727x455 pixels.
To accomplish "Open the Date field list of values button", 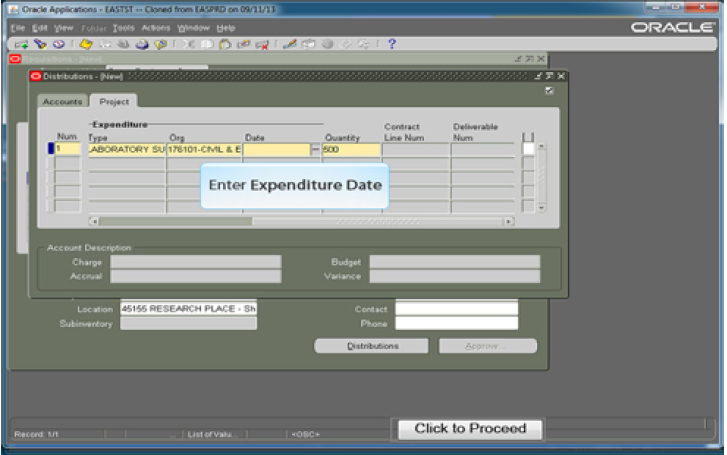I will click(x=315, y=149).
